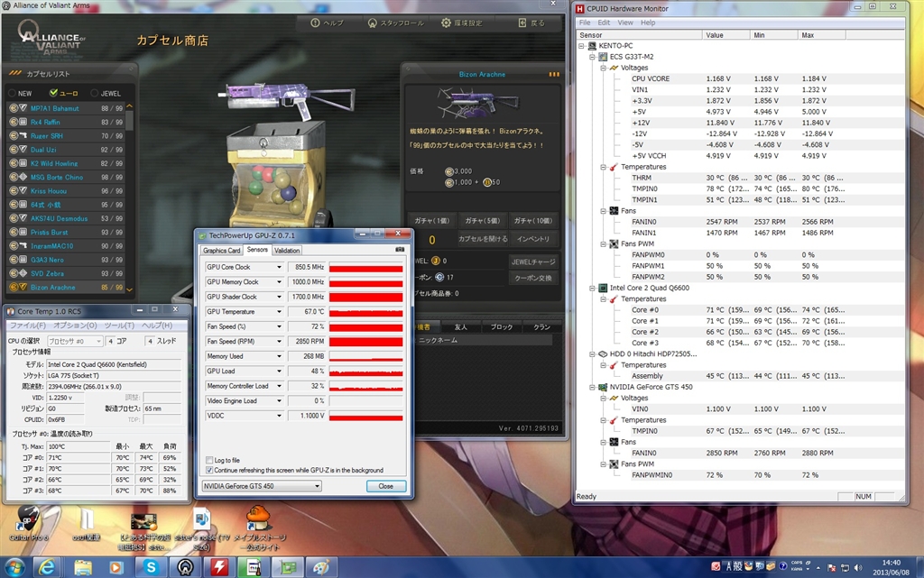Take GPU-Z screenshot with camera icon
The height and width of the screenshot is (578, 924).
tap(400, 250)
